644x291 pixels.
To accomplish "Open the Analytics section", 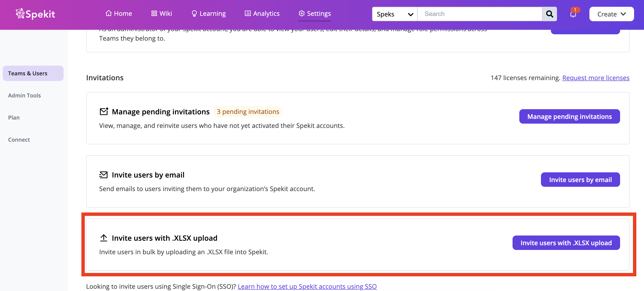I will [x=262, y=14].
